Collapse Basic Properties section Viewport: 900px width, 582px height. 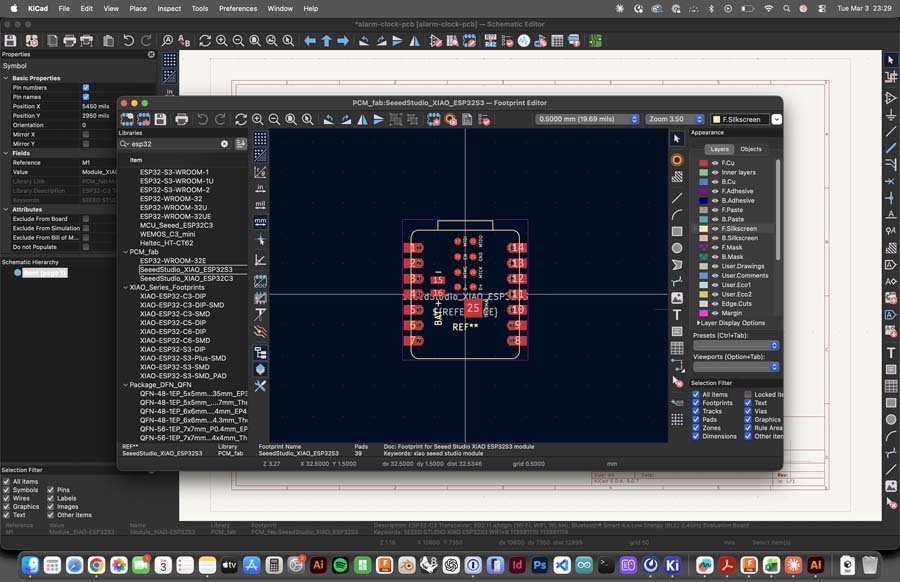point(6,78)
